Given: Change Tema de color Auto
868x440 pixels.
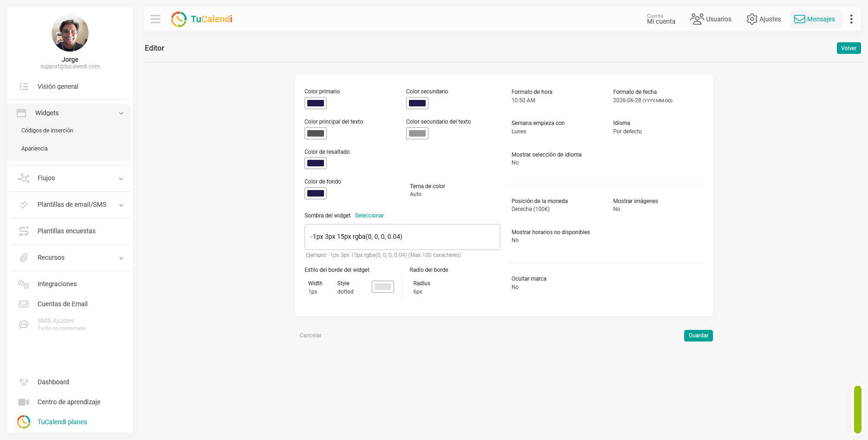Looking at the screenshot, I should click(416, 194).
